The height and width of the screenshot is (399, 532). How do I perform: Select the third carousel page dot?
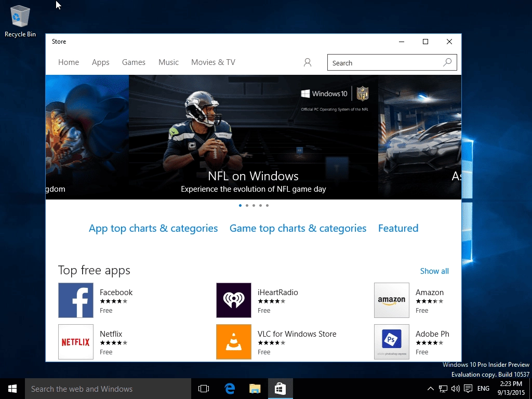(254, 206)
